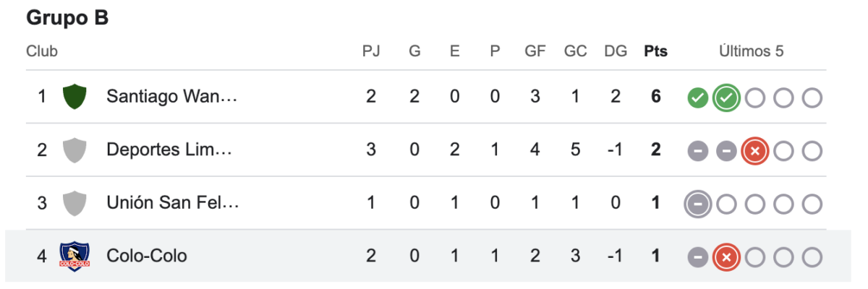Click Unión San Felipe outlined draw icon
Screen dimensions: 868x289
(697, 204)
